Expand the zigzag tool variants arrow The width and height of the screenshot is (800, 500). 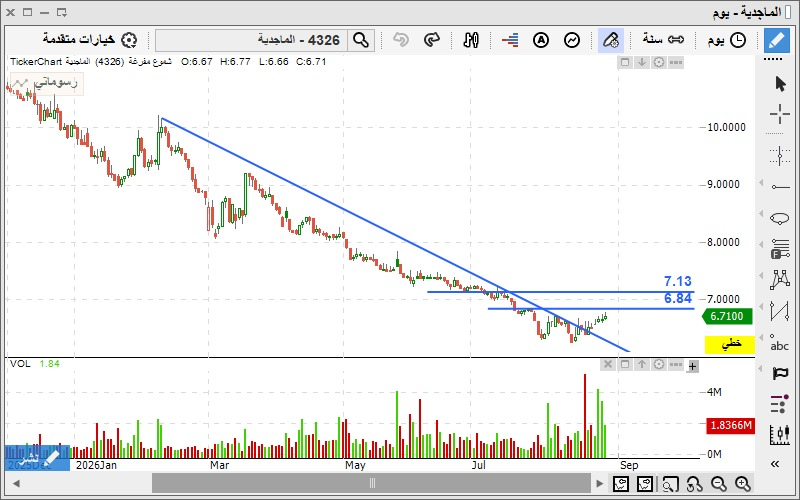pos(762,307)
